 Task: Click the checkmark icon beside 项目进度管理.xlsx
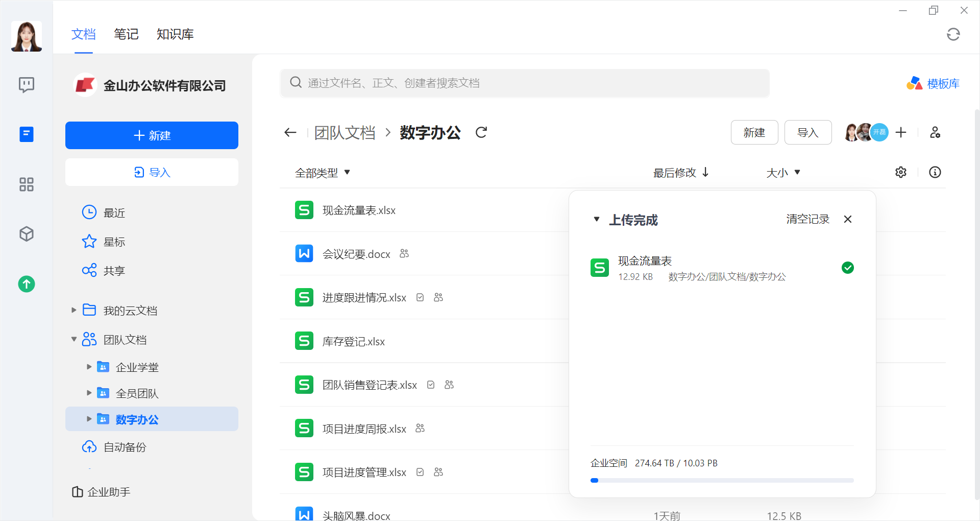420,472
